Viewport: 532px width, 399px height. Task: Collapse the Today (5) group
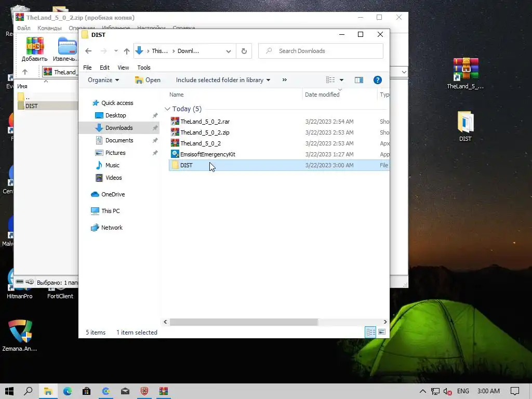167,109
